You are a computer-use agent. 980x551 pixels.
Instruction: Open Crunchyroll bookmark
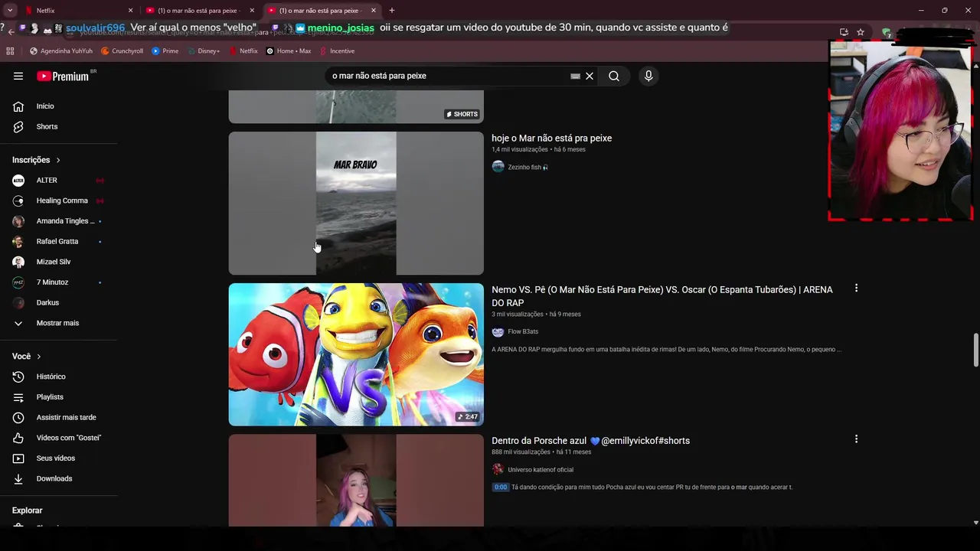[x=122, y=51]
